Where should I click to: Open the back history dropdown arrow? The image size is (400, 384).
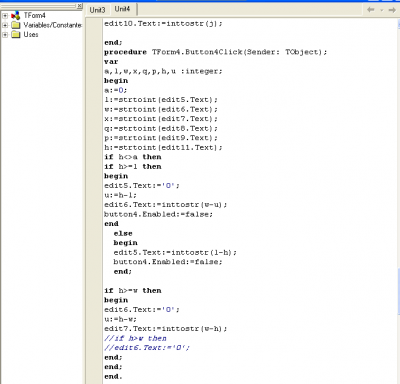click(x=382, y=10)
